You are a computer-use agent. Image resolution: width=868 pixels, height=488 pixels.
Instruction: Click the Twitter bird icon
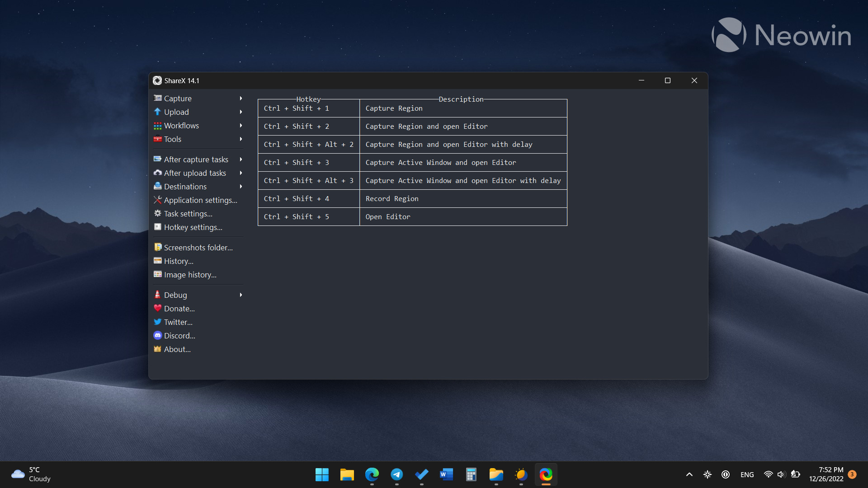pyautogui.click(x=157, y=322)
